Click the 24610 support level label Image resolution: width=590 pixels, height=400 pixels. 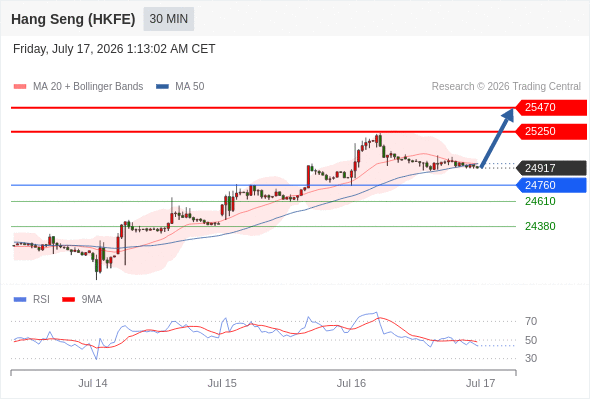coord(540,201)
